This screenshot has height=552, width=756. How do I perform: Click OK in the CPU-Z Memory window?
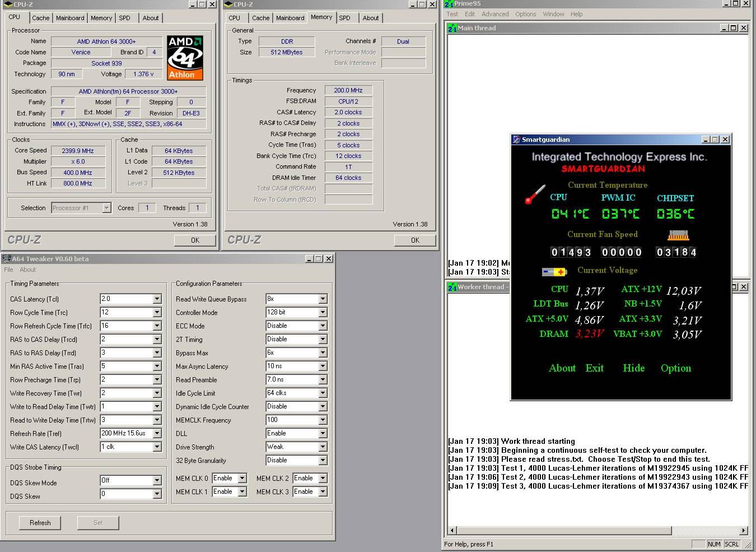coord(415,240)
